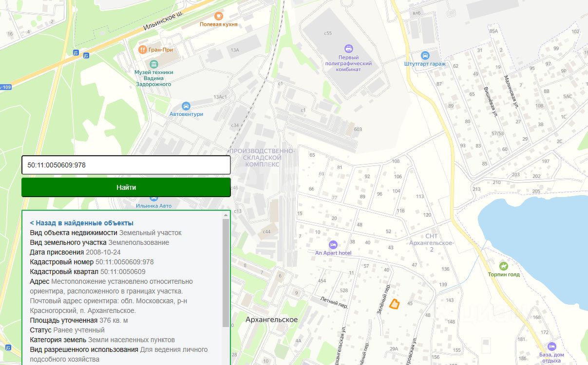
Task: Click the Летний пер. street label
Action: point(334,302)
